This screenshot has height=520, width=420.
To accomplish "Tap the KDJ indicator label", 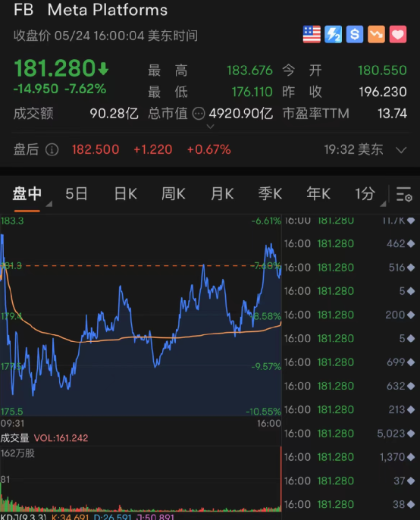I will click(x=24, y=517).
